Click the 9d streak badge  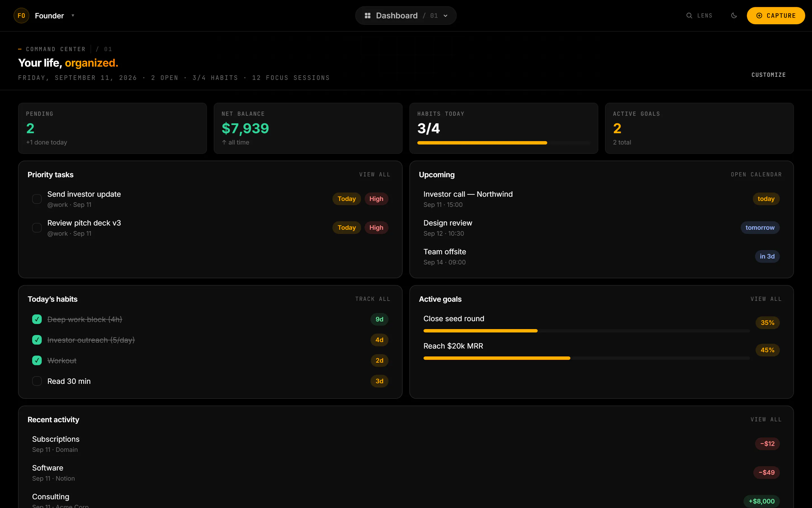379,319
